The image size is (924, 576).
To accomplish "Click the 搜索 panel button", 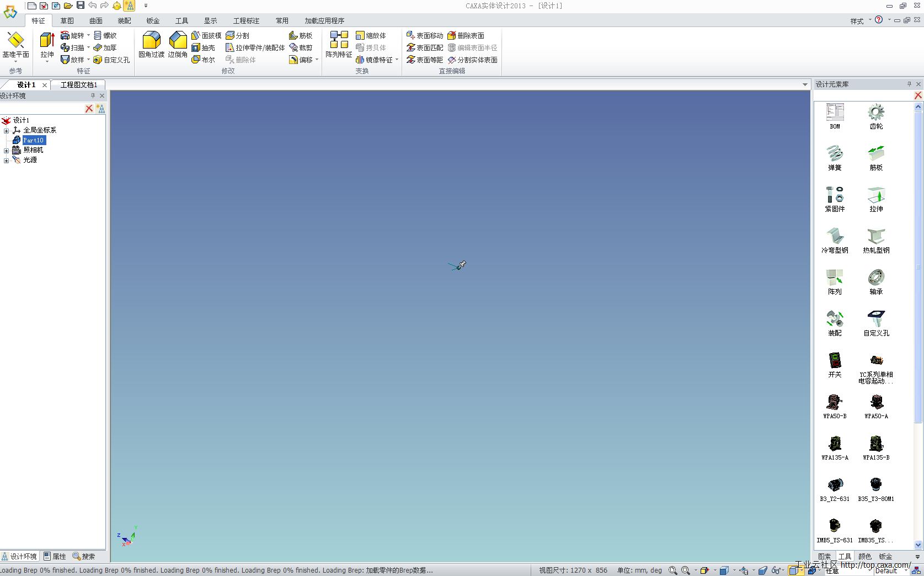I will coord(84,557).
